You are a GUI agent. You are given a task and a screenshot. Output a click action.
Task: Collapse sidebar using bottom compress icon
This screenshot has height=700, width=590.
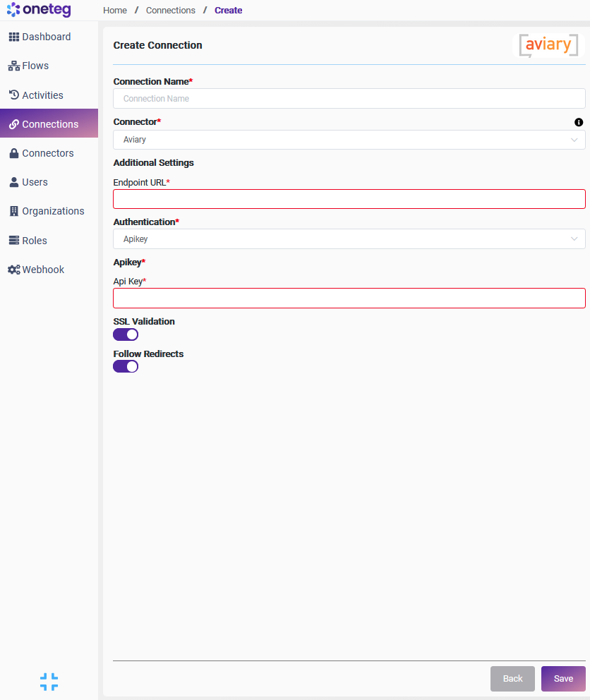pos(49,681)
